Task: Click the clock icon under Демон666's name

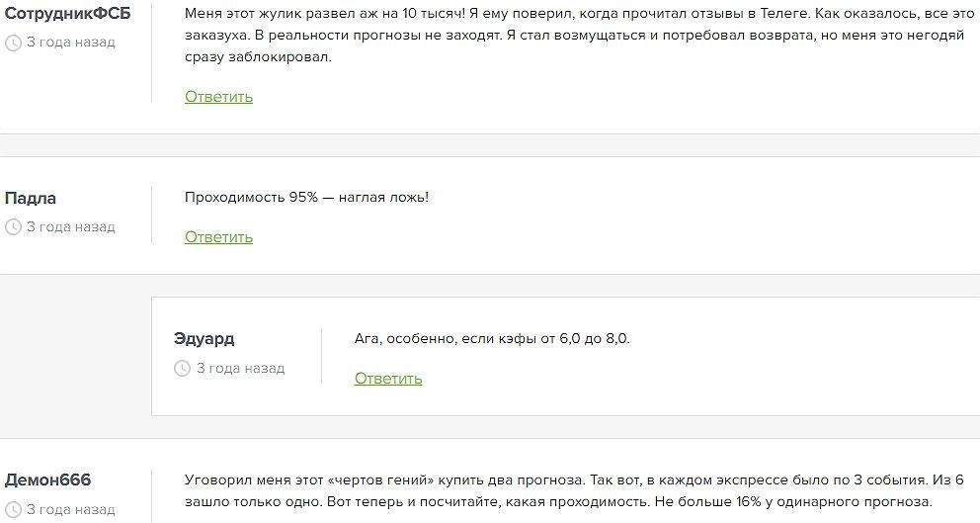Action: (x=13, y=510)
